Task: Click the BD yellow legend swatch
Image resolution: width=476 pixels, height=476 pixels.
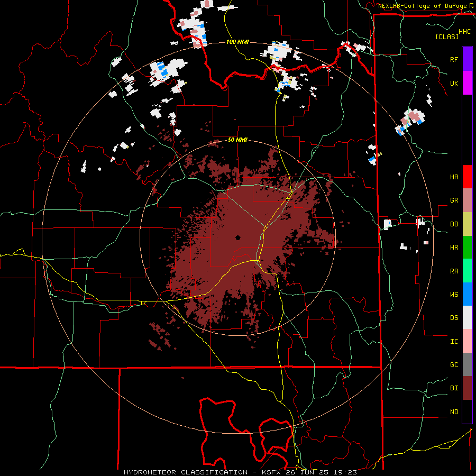Action: [467, 224]
